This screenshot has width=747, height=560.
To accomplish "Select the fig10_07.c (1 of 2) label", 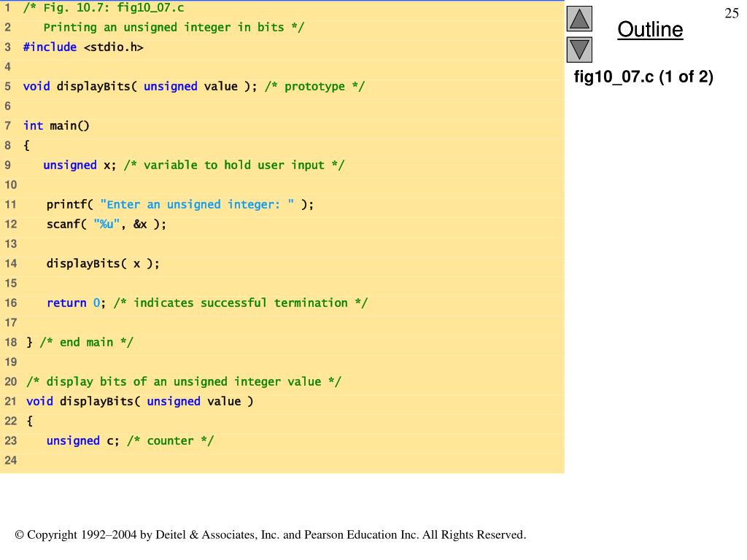I will pos(643,77).
